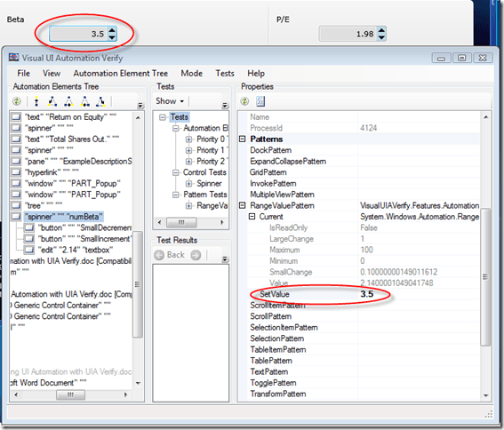Expand the Priority 2 test node
This screenshot has height=430, width=504.
tap(188, 162)
